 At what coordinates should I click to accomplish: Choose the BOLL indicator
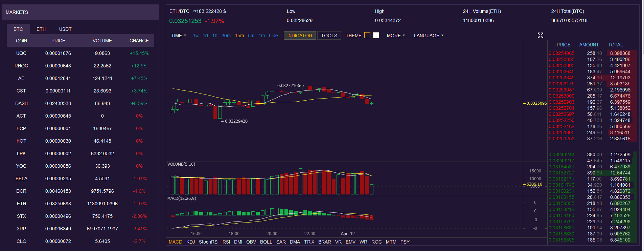point(266,242)
